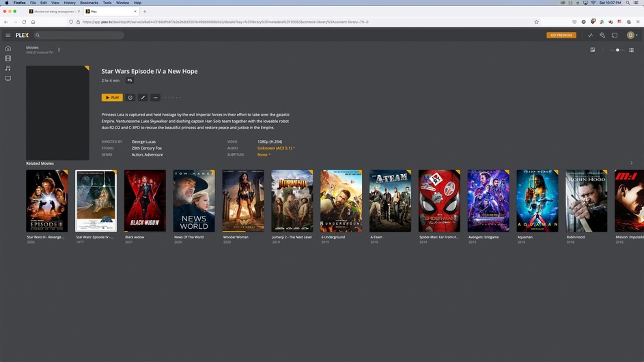Click the Action, Adventure genre link
The width and height of the screenshot is (644, 362).
[x=147, y=155]
